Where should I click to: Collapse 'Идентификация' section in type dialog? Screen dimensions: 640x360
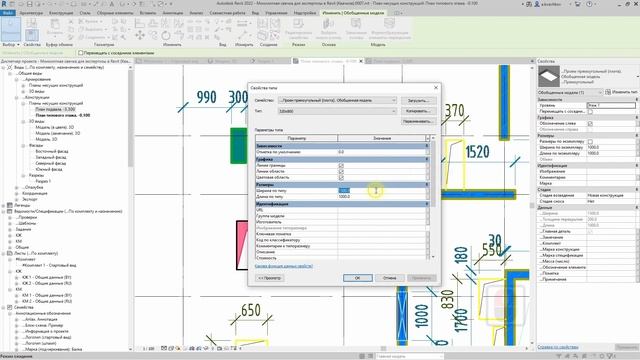click(x=427, y=204)
